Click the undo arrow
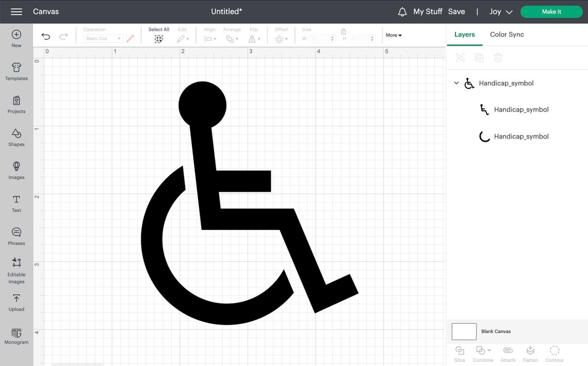This screenshot has width=588, height=366. (x=45, y=36)
